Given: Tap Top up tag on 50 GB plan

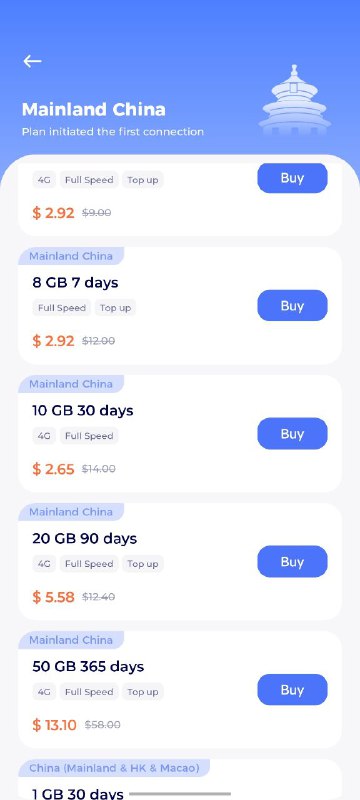Looking at the screenshot, I should click(x=143, y=692).
